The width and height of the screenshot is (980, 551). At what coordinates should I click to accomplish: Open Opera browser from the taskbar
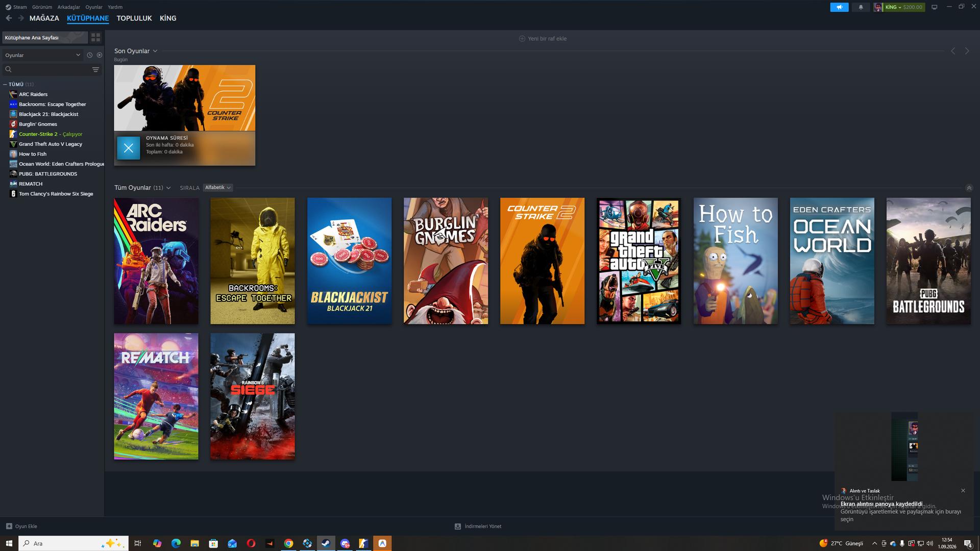coord(251,543)
